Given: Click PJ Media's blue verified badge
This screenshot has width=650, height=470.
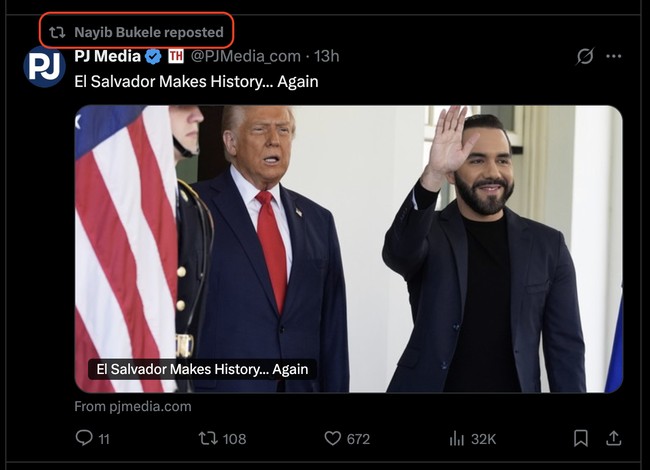Looking at the screenshot, I should (154, 56).
